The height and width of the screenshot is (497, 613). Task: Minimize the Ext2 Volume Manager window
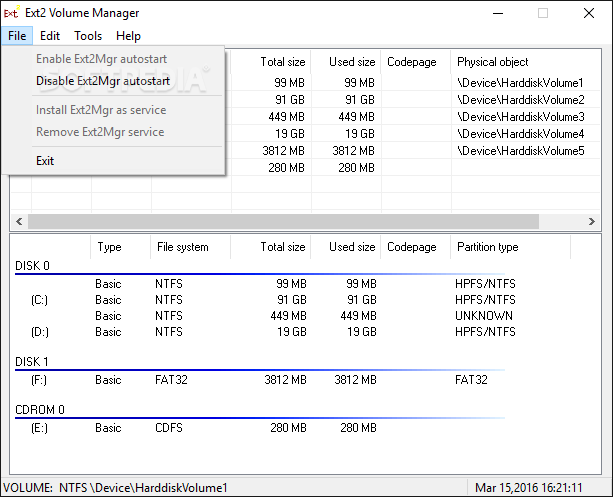[x=498, y=13]
